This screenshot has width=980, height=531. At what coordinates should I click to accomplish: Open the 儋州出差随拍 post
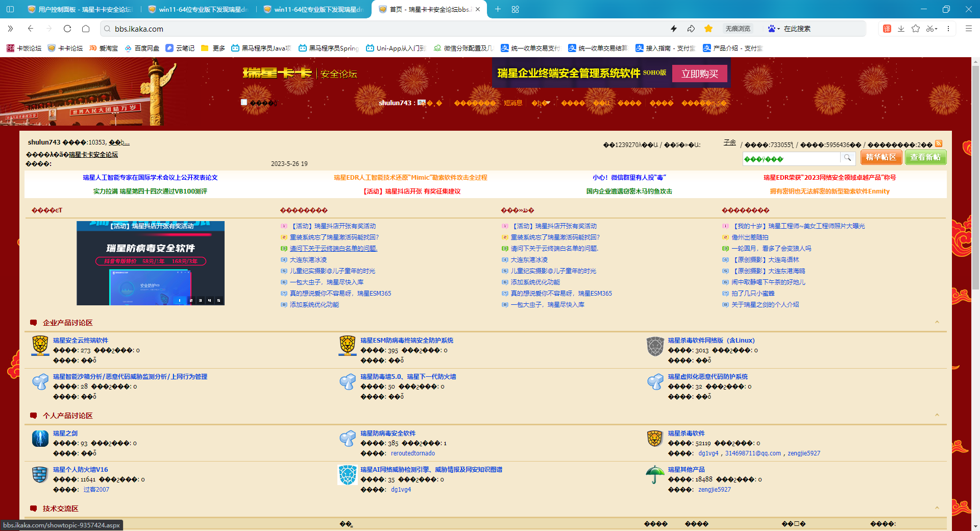tap(750, 237)
